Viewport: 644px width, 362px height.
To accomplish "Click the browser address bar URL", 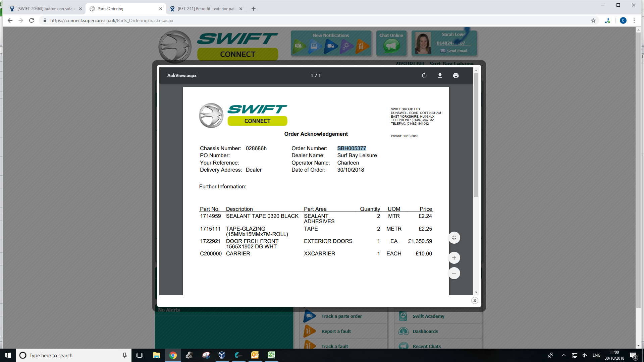I will pyautogui.click(x=112, y=20).
